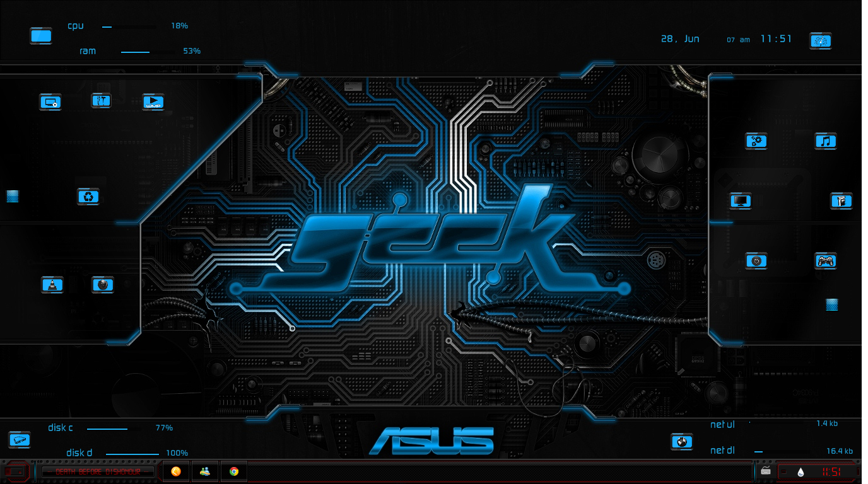
Task: Open the Recycle Bin icon
Action: click(88, 197)
